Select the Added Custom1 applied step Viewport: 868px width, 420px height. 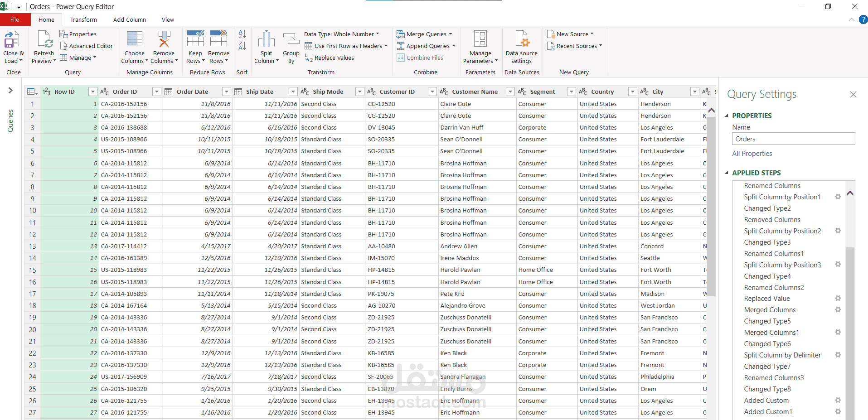pyautogui.click(x=768, y=412)
